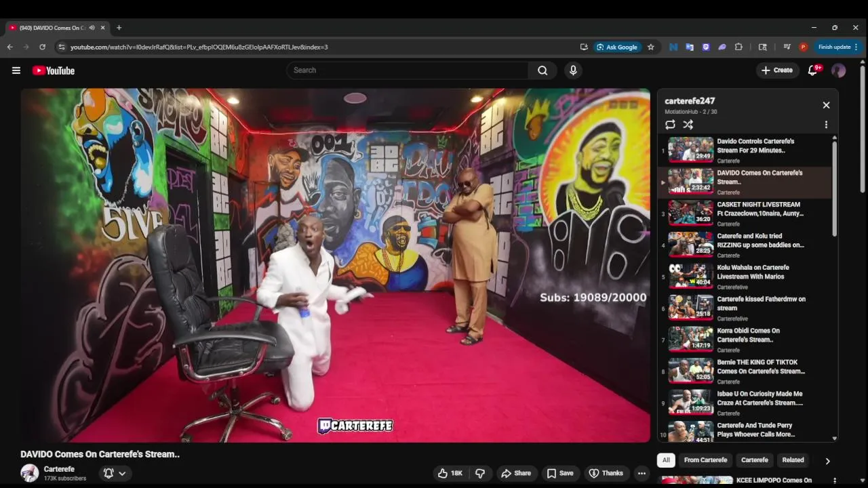The height and width of the screenshot is (488, 868).
Task: Dislike this video
Action: pos(480,473)
